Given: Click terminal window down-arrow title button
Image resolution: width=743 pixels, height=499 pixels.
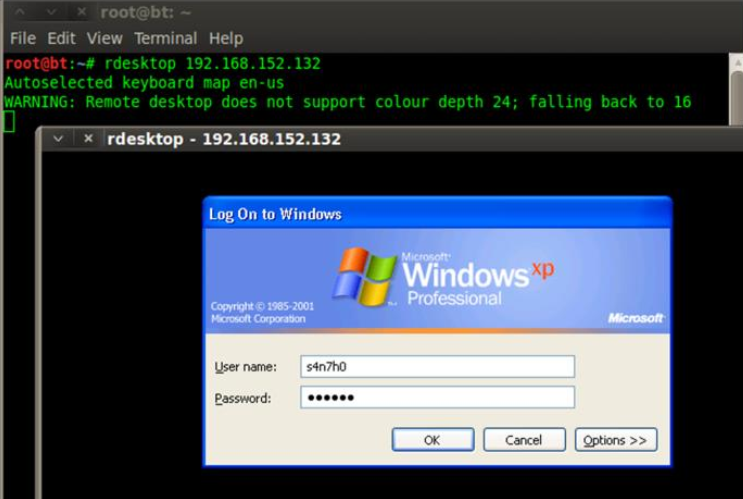Looking at the screenshot, I should 51,12.
